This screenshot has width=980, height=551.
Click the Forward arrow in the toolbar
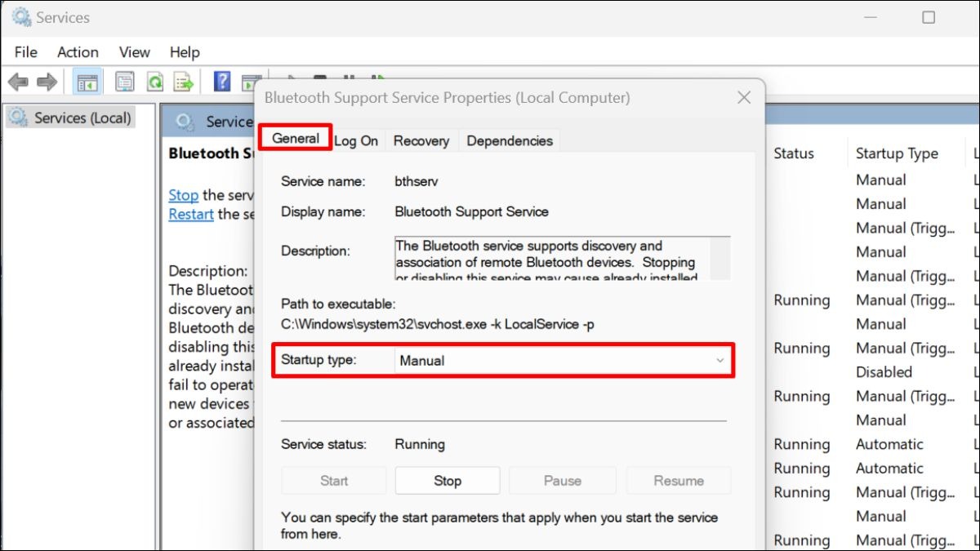click(x=47, y=82)
